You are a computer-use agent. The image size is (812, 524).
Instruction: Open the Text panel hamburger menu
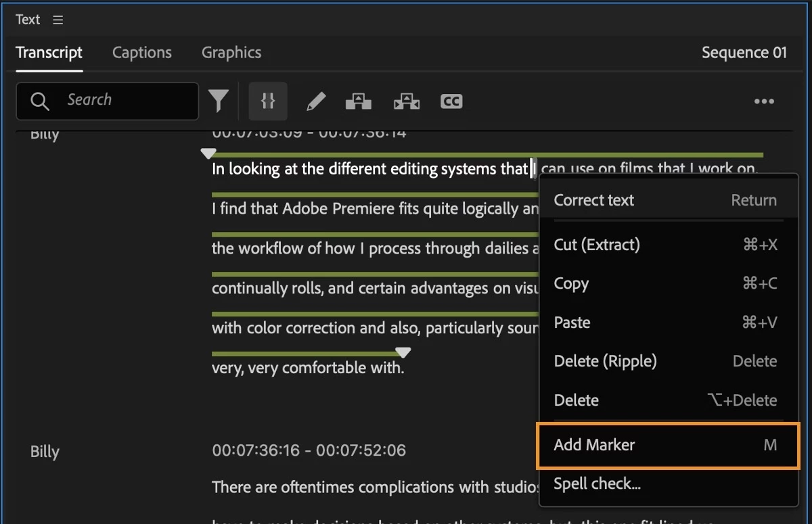(58, 20)
